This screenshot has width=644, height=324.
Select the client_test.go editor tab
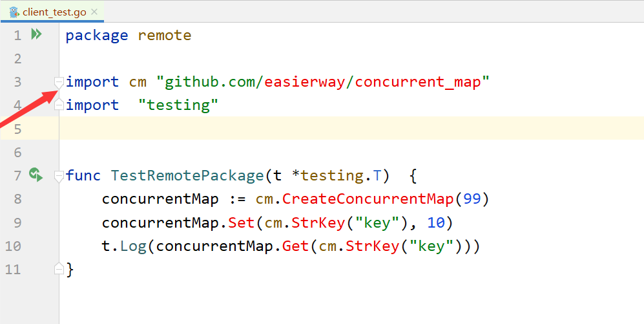[x=54, y=12]
